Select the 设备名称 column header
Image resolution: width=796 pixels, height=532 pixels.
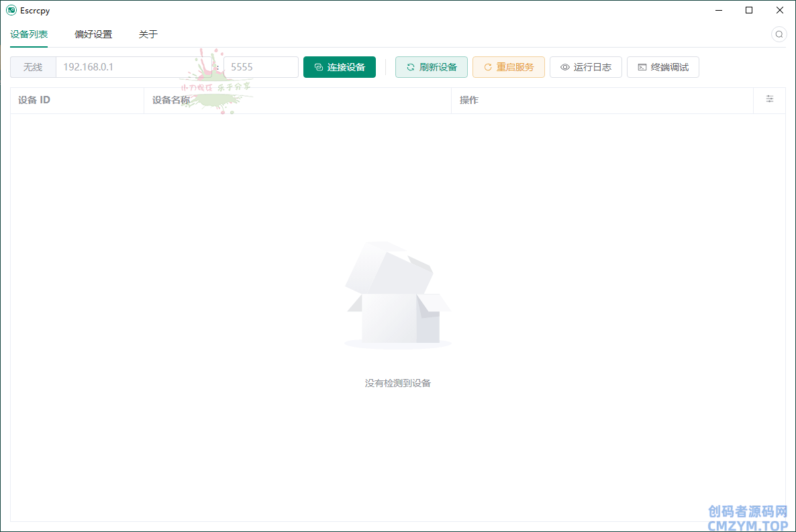coord(171,100)
